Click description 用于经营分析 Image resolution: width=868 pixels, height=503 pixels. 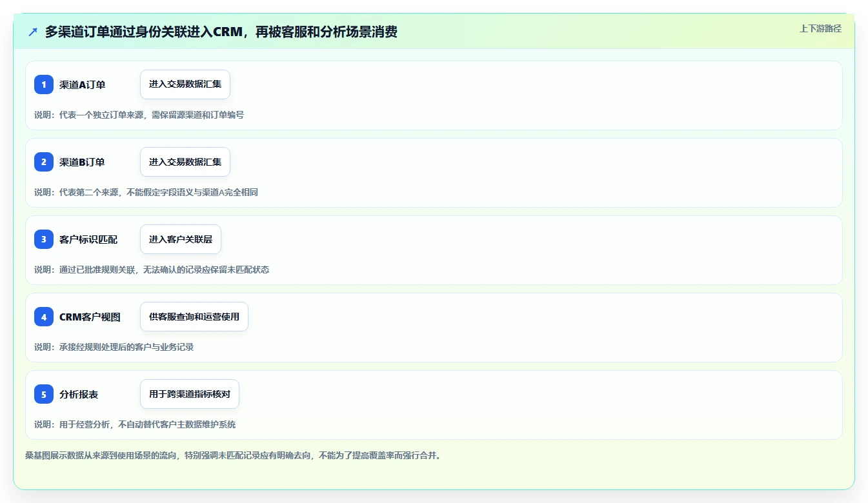(135, 424)
